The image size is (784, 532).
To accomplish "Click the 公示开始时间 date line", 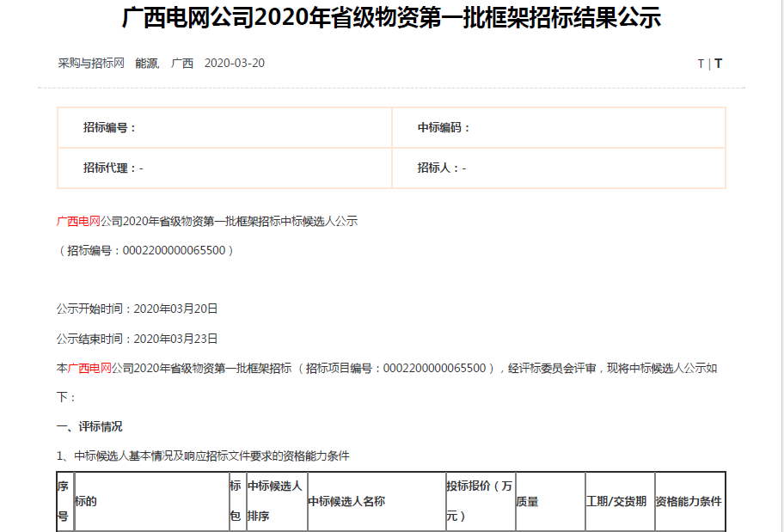I will [137, 309].
